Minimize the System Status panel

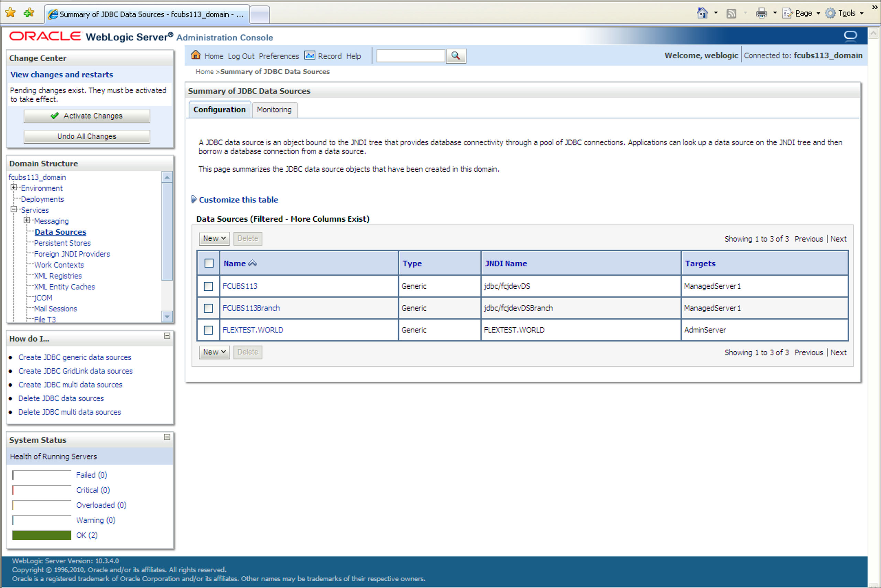coord(167,437)
